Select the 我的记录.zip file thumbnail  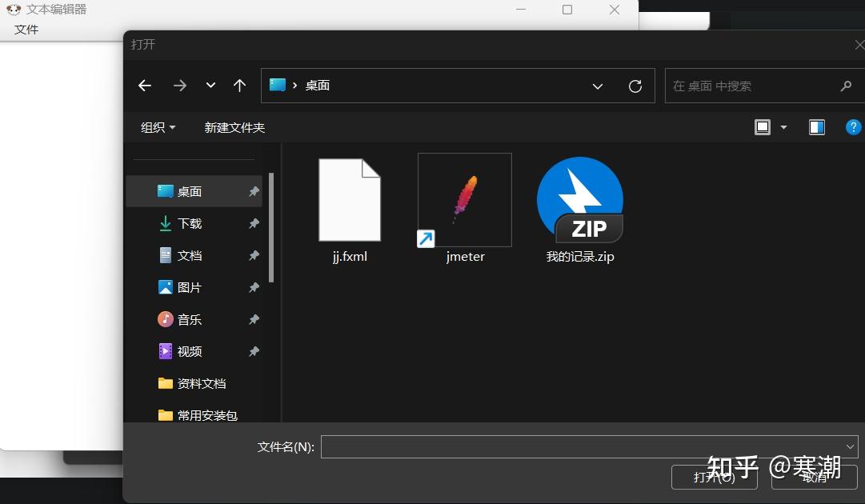[x=579, y=200]
